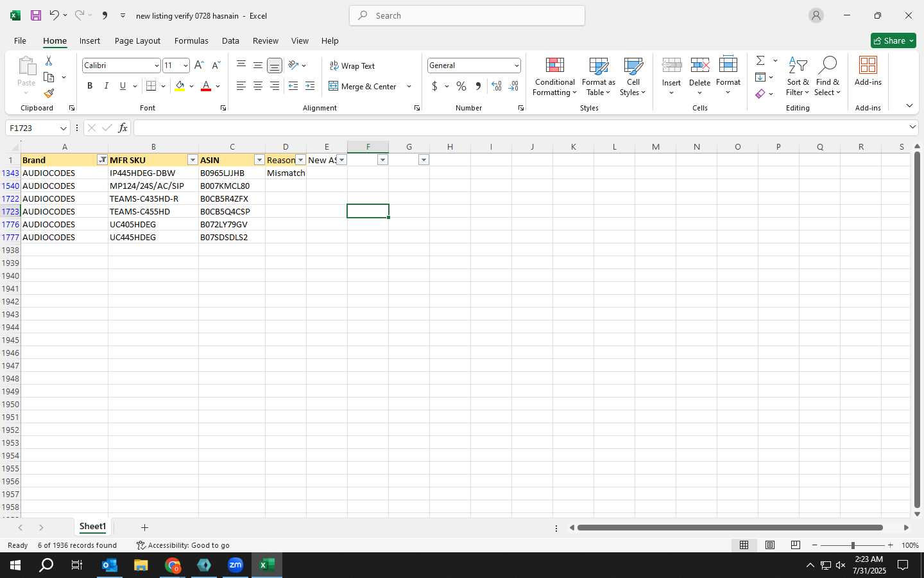Decrease font size with the smaller A

pyautogui.click(x=216, y=66)
